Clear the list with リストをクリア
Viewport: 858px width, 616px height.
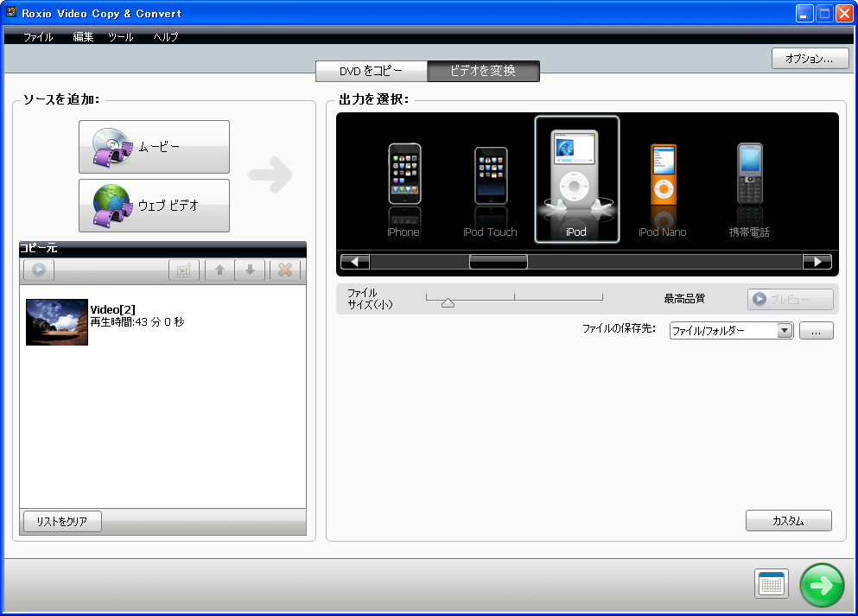pos(62,521)
